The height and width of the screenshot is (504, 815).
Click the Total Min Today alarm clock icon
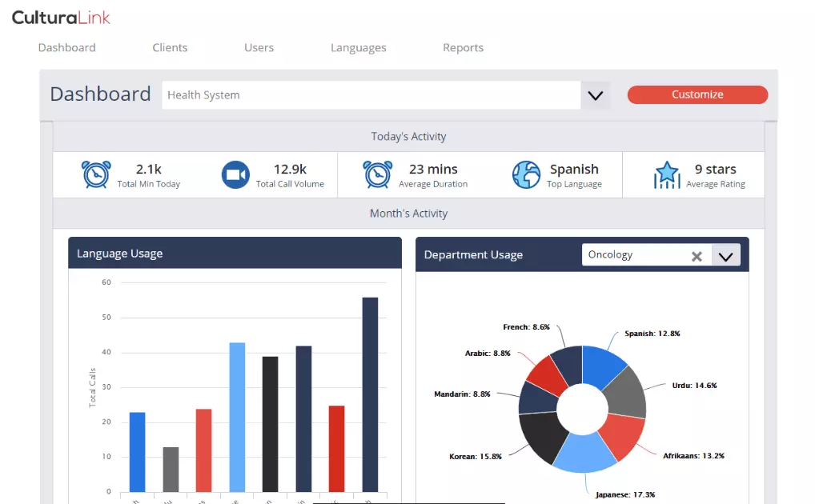point(96,174)
